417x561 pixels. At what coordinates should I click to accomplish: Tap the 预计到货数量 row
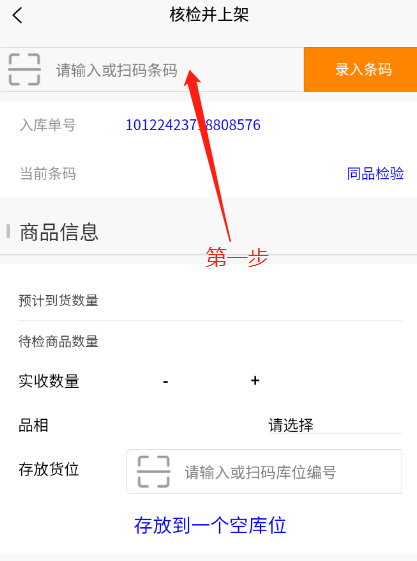[x=210, y=300]
